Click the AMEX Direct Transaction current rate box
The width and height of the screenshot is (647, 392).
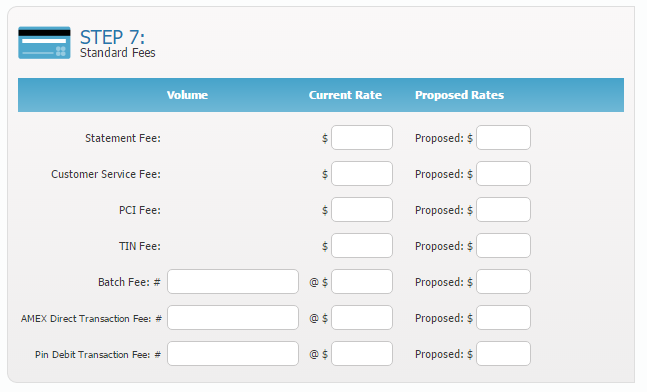coord(362,318)
